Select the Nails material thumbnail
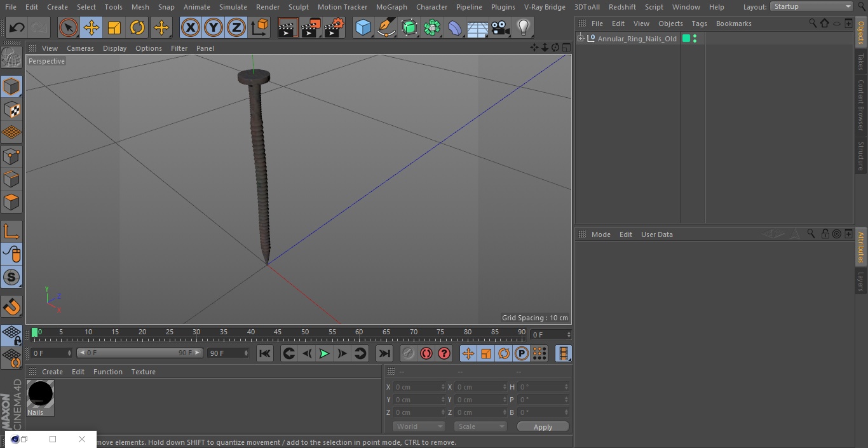Screen dimensions: 868x448 [40, 395]
